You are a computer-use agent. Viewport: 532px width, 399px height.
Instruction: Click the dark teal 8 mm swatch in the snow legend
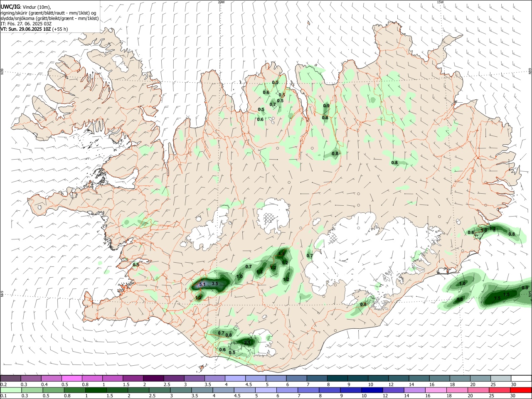337,379
